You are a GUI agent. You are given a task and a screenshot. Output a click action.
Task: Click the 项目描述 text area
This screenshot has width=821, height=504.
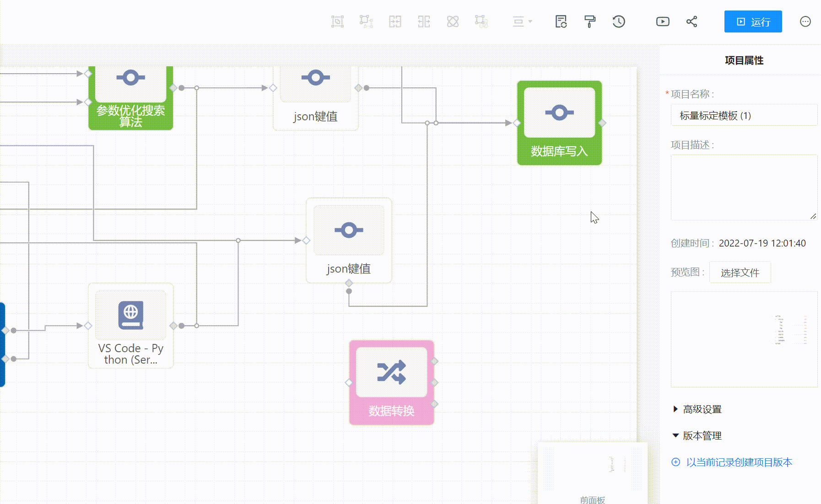tap(744, 188)
